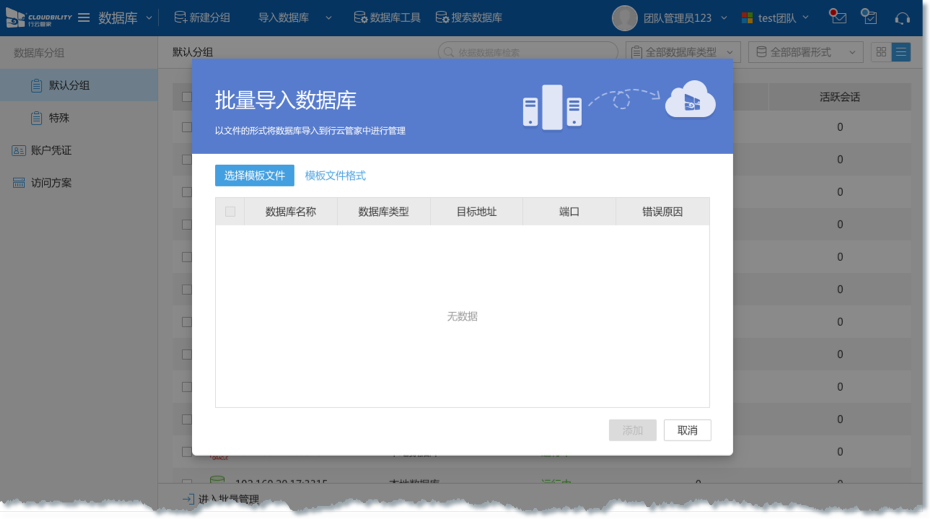Open the 全部部署形式 filter dropdown
The width and height of the screenshot is (930, 519).
(806, 52)
